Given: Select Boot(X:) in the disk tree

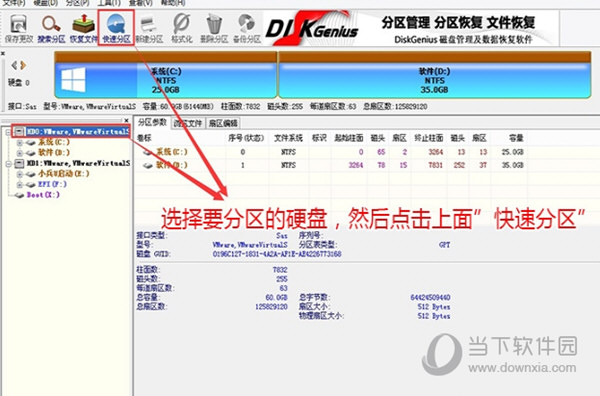Looking at the screenshot, I should coord(43,195).
